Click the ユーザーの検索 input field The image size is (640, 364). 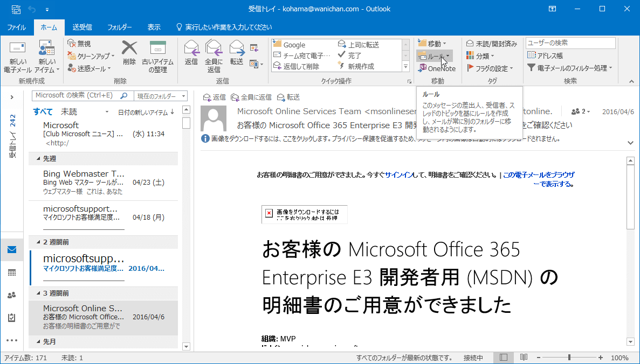570,43
